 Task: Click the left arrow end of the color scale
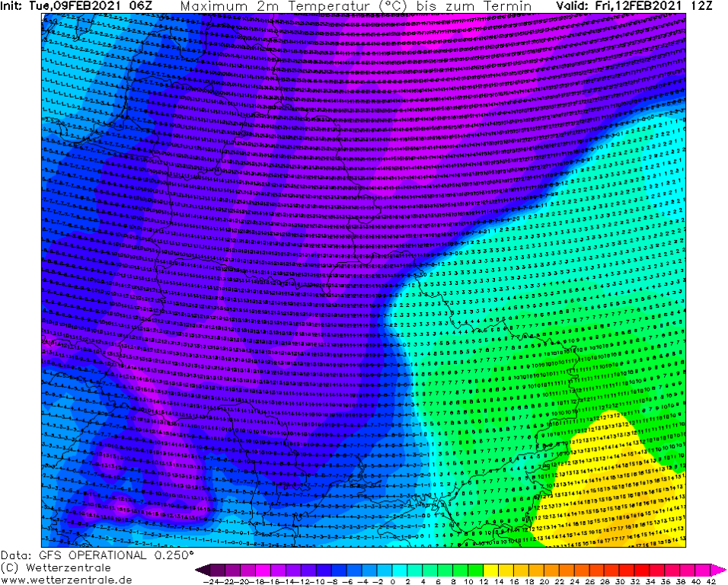(x=200, y=570)
